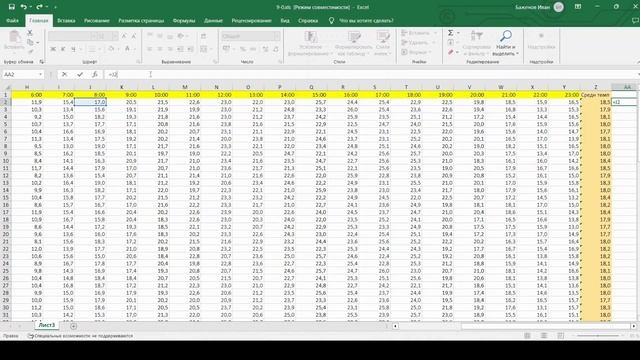Undo the last action
Image resolution: width=640 pixels, height=360 pixels.
[24, 7]
